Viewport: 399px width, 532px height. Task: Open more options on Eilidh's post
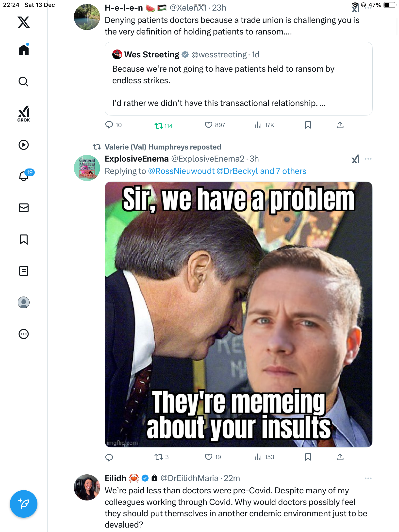(368, 478)
